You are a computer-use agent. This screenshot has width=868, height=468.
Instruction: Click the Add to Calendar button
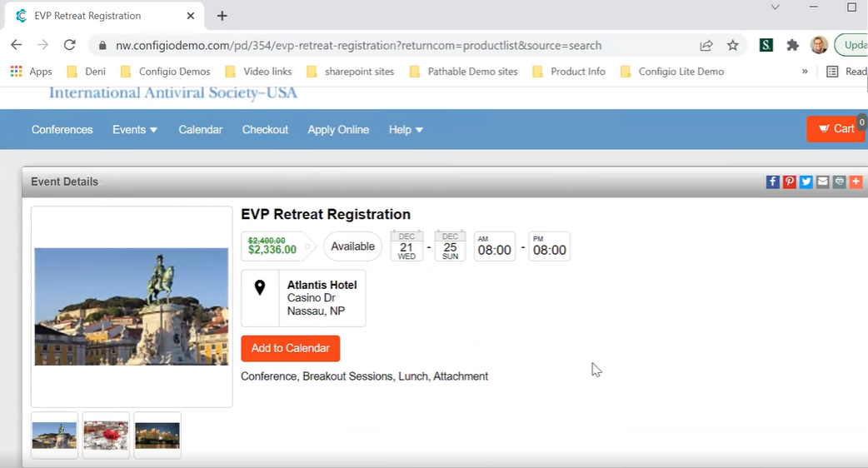(x=291, y=348)
